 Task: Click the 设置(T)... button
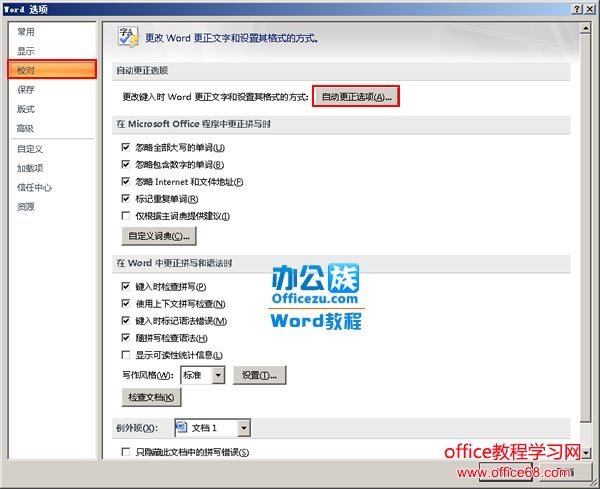tap(259, 375)
